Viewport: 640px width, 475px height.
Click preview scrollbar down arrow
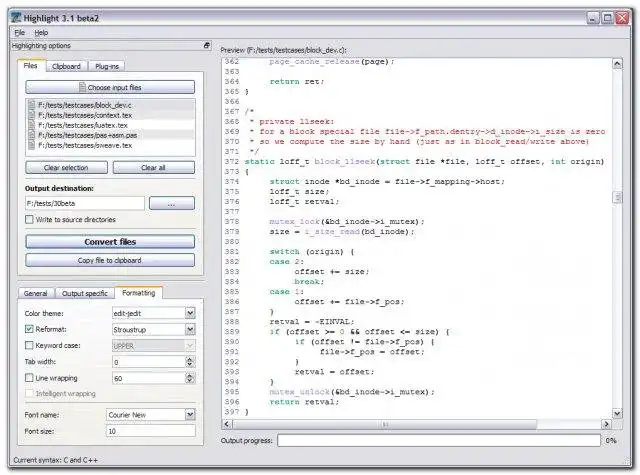pos(617,413)
